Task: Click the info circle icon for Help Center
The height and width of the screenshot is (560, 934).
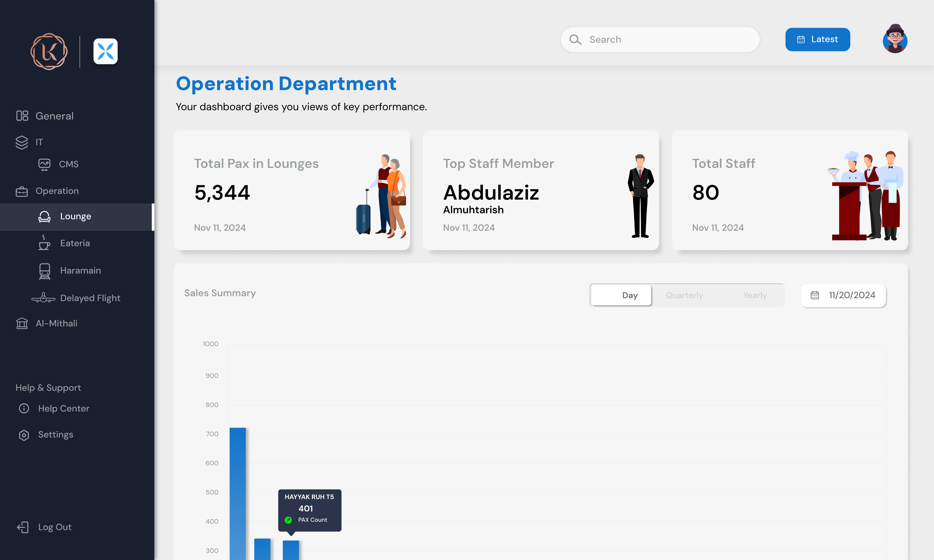Action: point(24,408)
